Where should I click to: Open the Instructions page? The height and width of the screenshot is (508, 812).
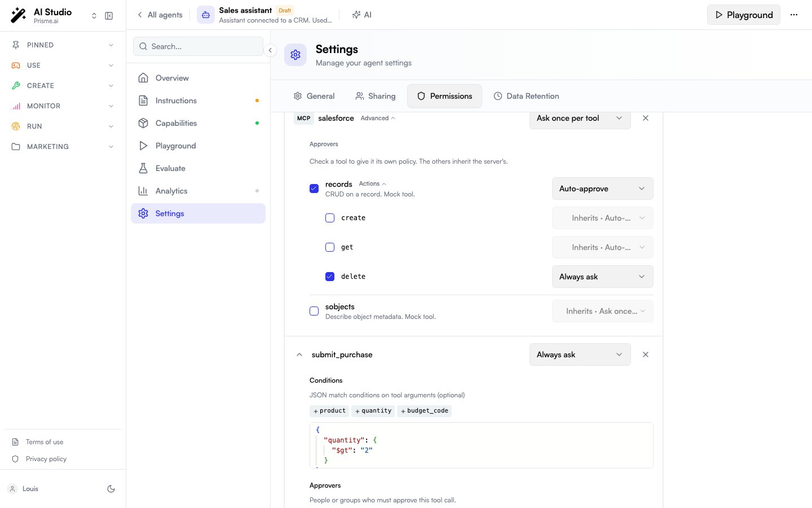(198, 100)
